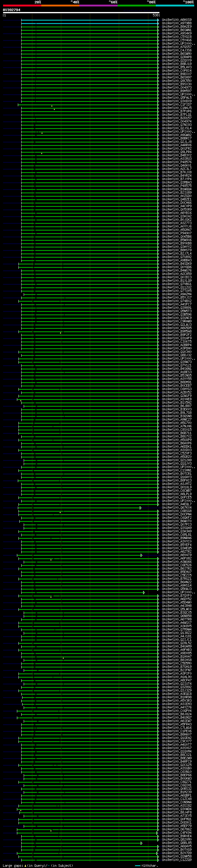Screen dimensions: 197x868
Task: Select the UniRef100_B7RGZ1 label
Action: [177, 579]
